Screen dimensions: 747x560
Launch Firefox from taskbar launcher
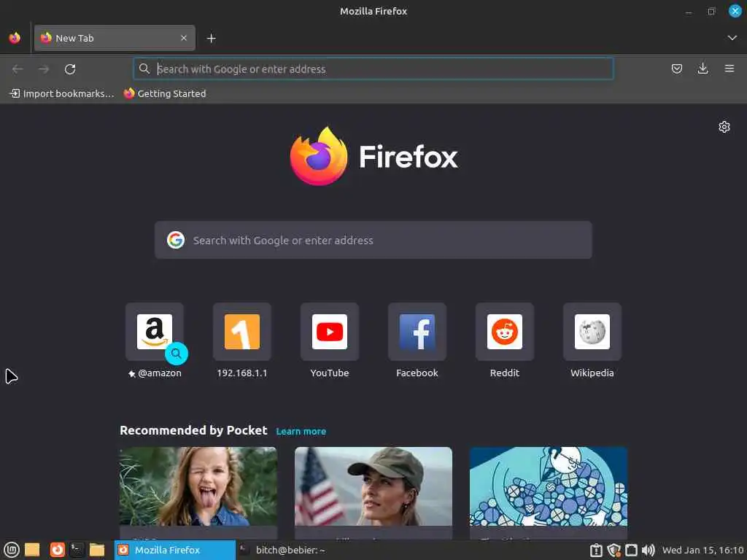pos(57,550)
